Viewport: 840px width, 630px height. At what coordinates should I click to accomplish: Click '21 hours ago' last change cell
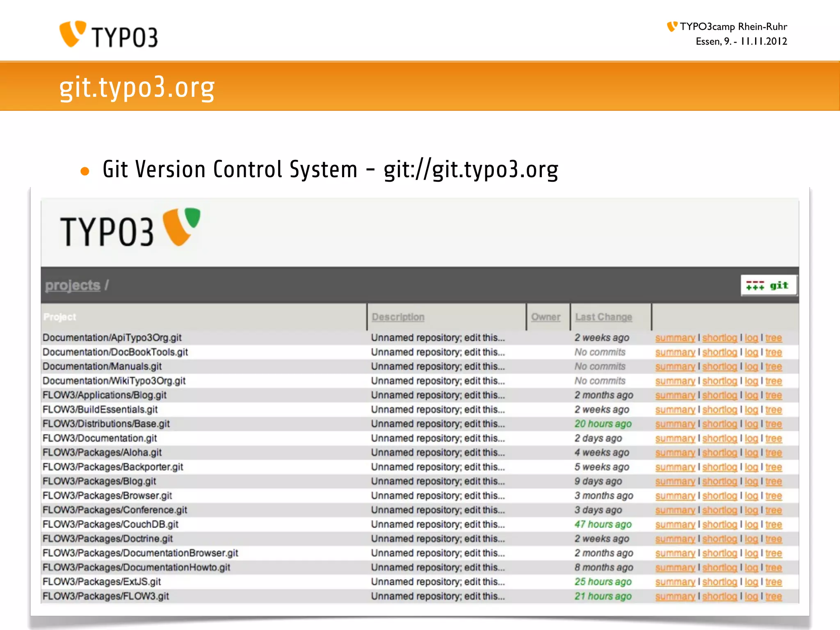(x=603, y=596)
